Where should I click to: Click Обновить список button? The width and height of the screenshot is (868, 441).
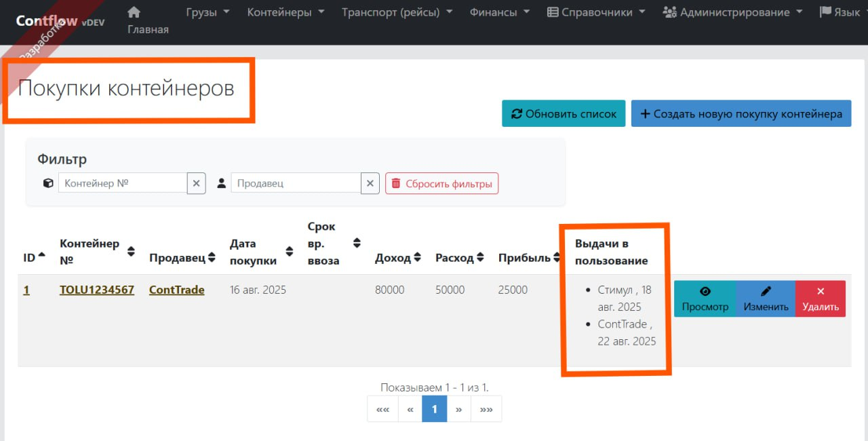564,114
